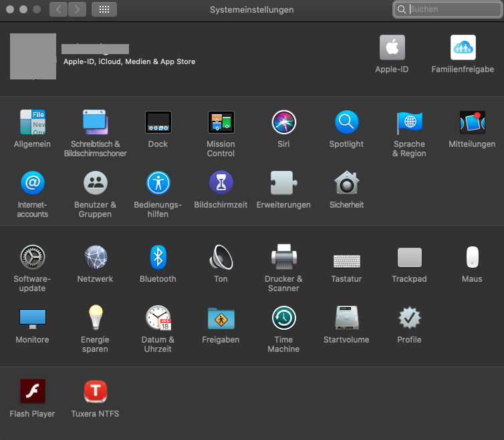The image size is (504, 440).
Task: Open Bildschirmzeit preferences
Action: [x=221, y=183]
